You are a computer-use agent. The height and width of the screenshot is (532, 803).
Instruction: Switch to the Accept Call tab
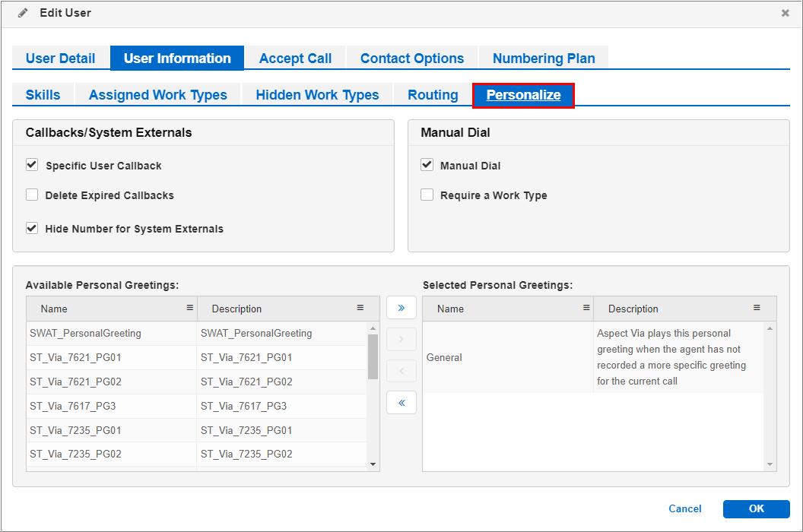[x=295, y=58]
